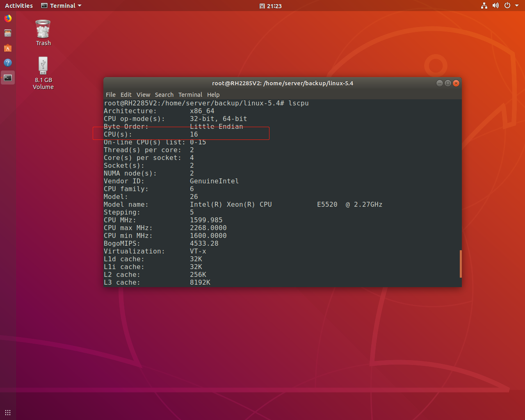
Task: Click the power icon to open session options
Action: click(507, 5)
